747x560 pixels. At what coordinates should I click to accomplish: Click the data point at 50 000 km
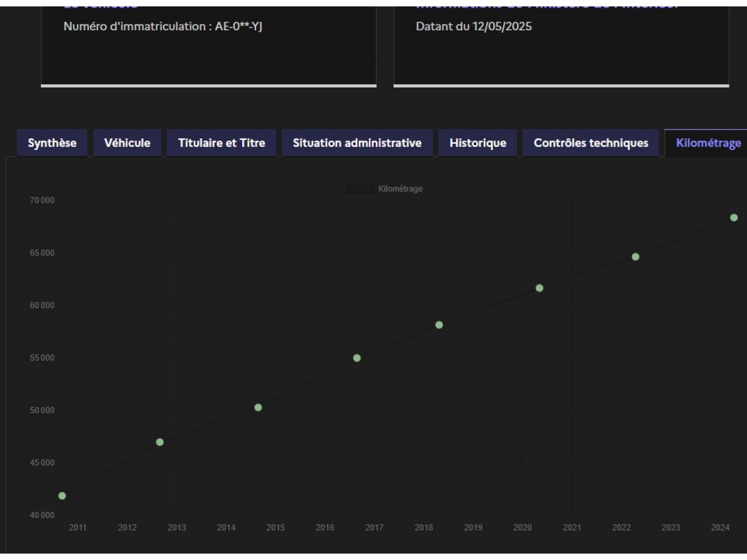tap(258, 407)
